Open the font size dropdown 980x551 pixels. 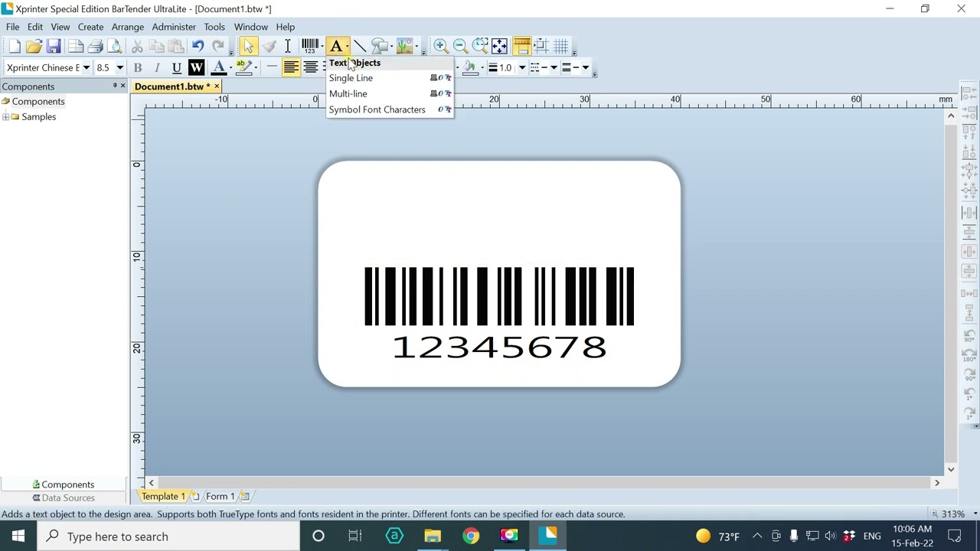(119, 67)
